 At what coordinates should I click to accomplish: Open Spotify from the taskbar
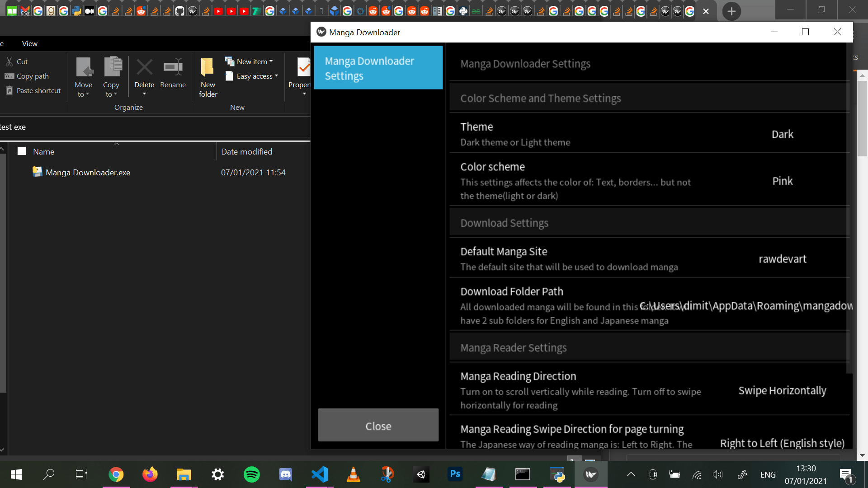pos(251,474)
